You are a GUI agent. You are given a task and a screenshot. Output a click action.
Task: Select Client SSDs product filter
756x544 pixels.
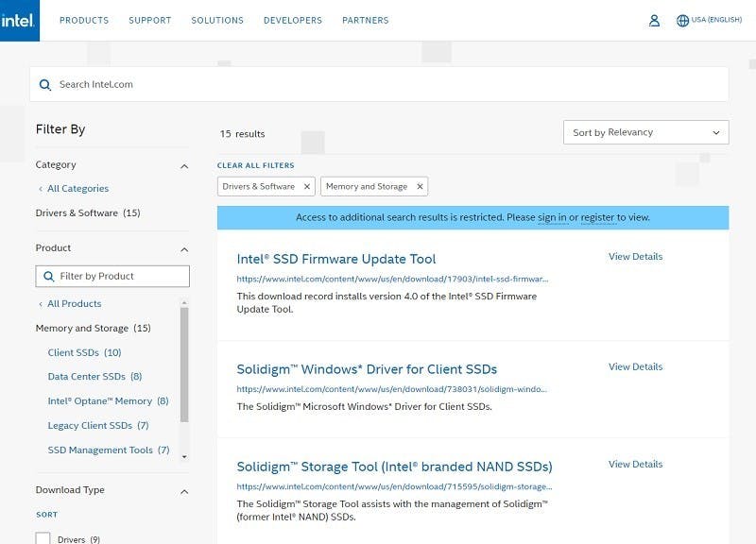74,353
